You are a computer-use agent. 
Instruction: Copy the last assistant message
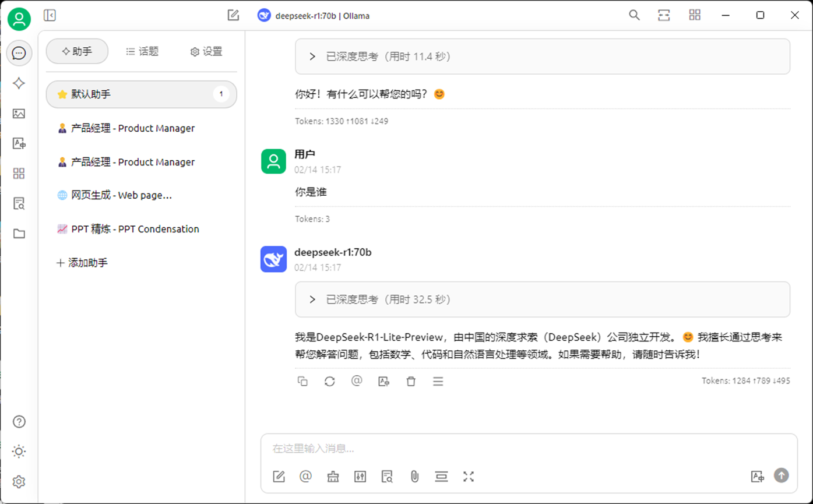(x=302, y=381)
